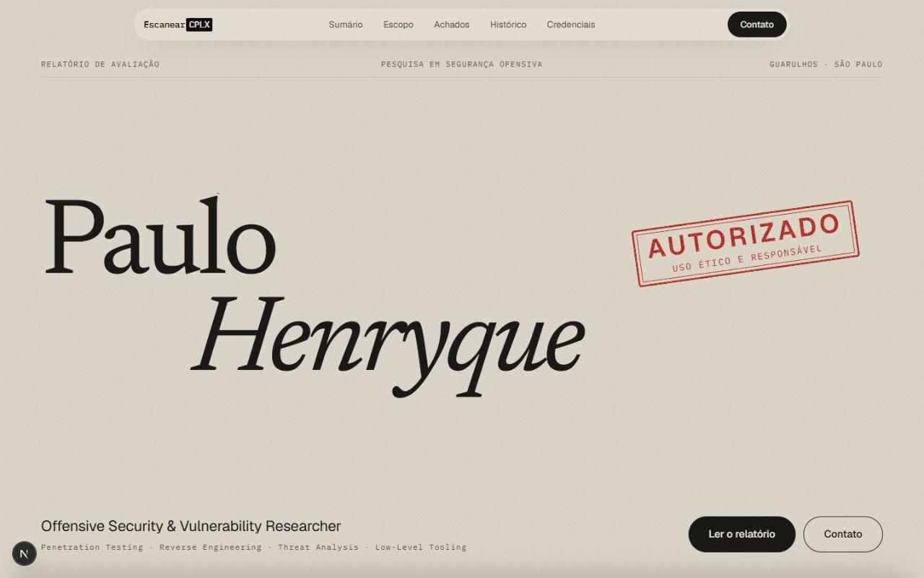Image resolution: width=924 pixels, height=578 pixels.
Task: Navigate to Achados
Action: click(x=452, y=25)
